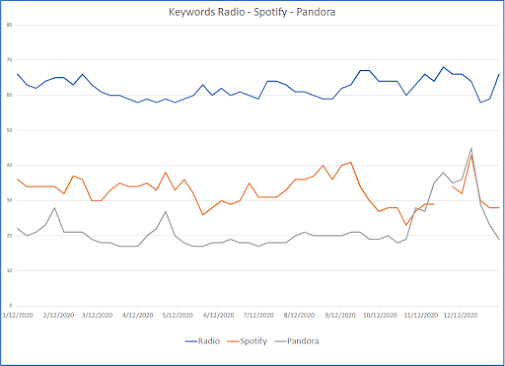The height and width of the screenshot is (366, 505).
Task: Click the 9/12/2020 x-axis date label
Action: [340, 315]
